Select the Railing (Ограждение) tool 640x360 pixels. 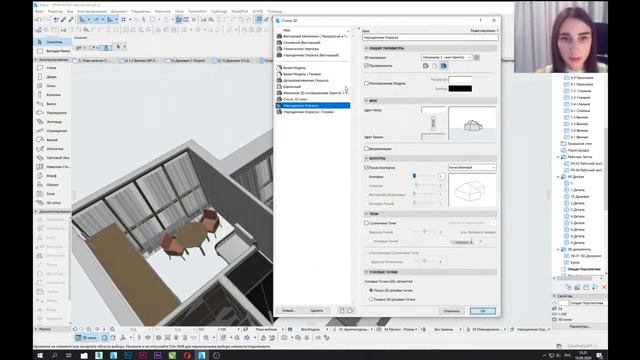coord(51,131)
